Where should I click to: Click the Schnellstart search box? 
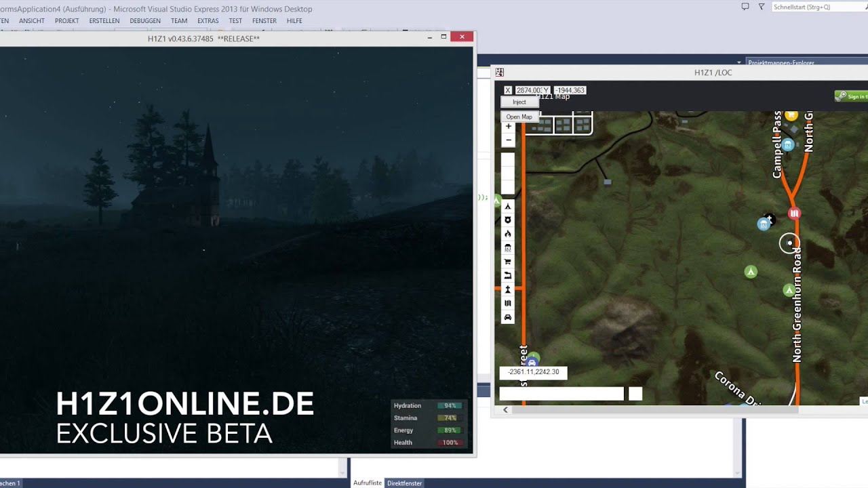point(819,7)
